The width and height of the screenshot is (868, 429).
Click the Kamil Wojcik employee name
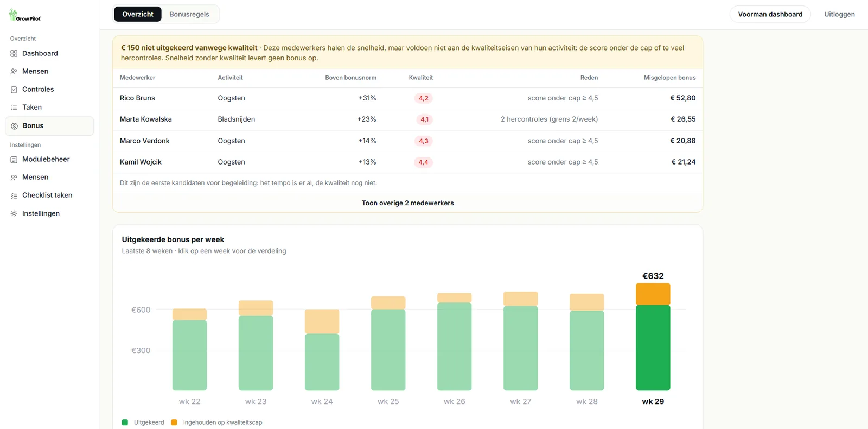coord(141,162)
